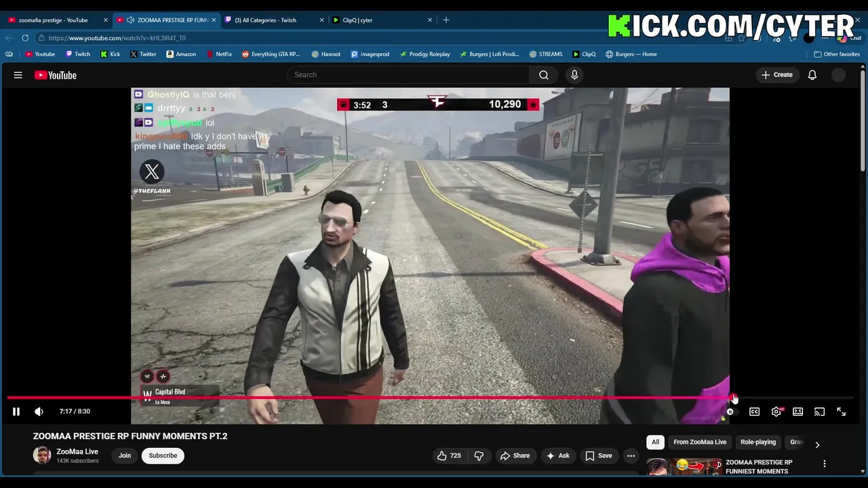This screenshot has width=868, height=488.
Task: Open the Create button menu
Action: point(777,75)
